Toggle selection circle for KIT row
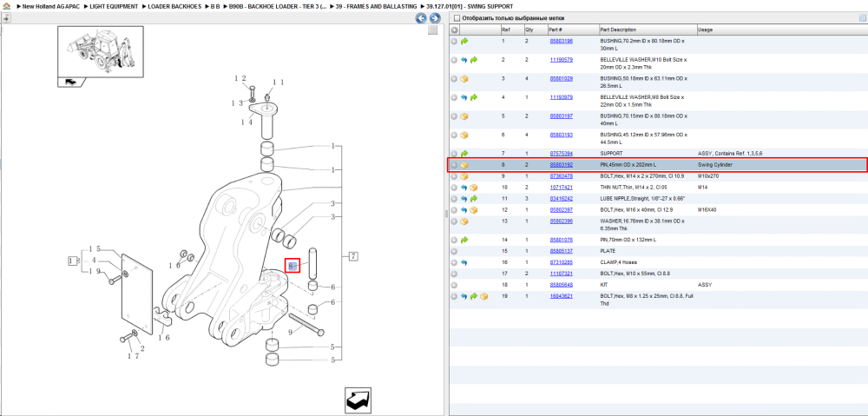This screenshot has height=416, width=868. 455,285
